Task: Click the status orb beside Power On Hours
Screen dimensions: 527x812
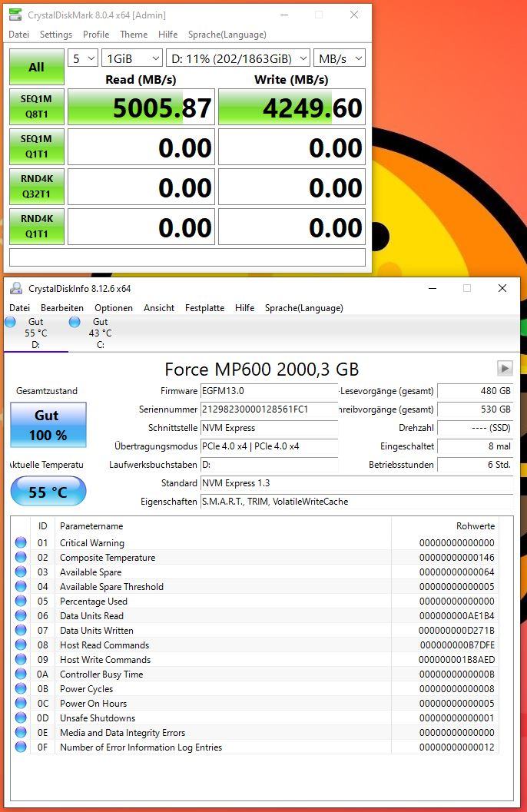Action: tap(21, 703)
